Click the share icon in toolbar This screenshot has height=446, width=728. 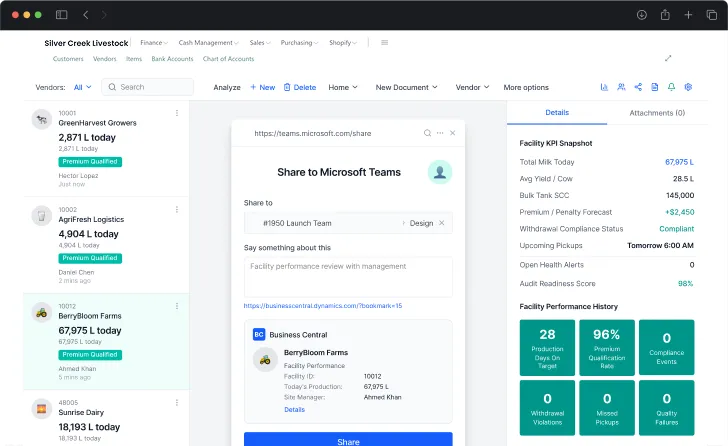(x=638, y=87)
